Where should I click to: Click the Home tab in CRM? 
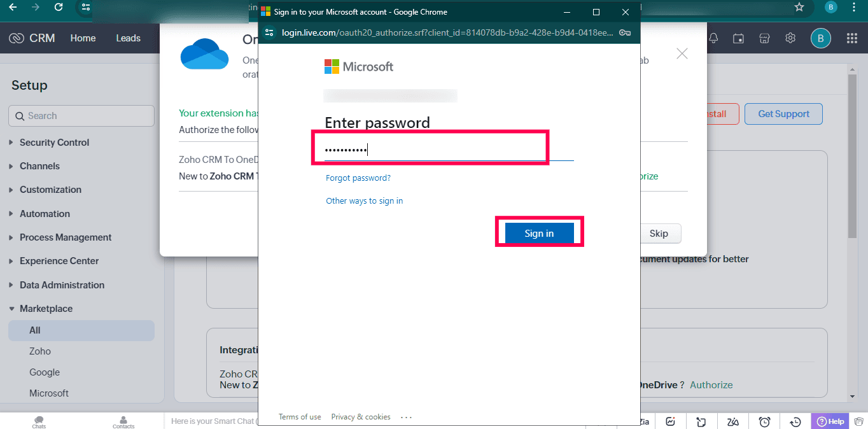83,38
